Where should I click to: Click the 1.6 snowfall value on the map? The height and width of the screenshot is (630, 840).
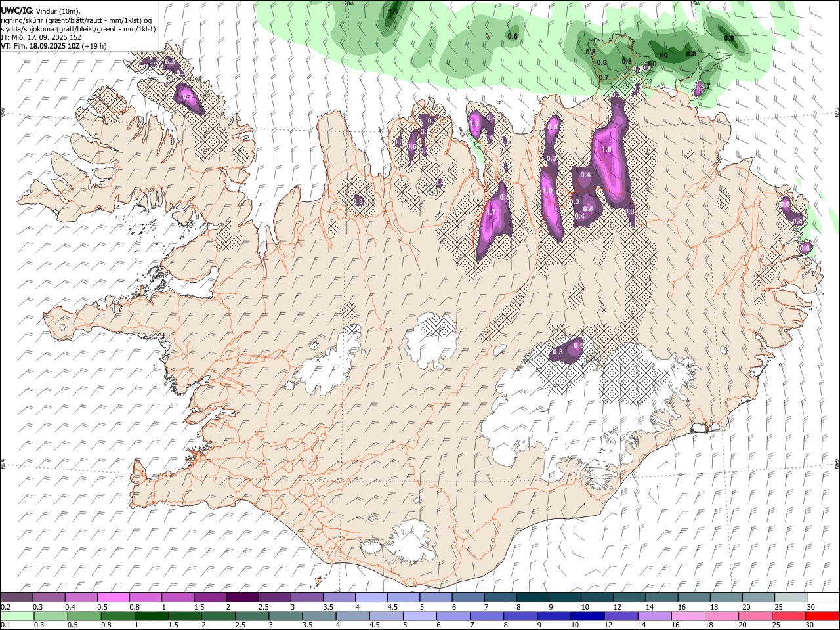606,150
